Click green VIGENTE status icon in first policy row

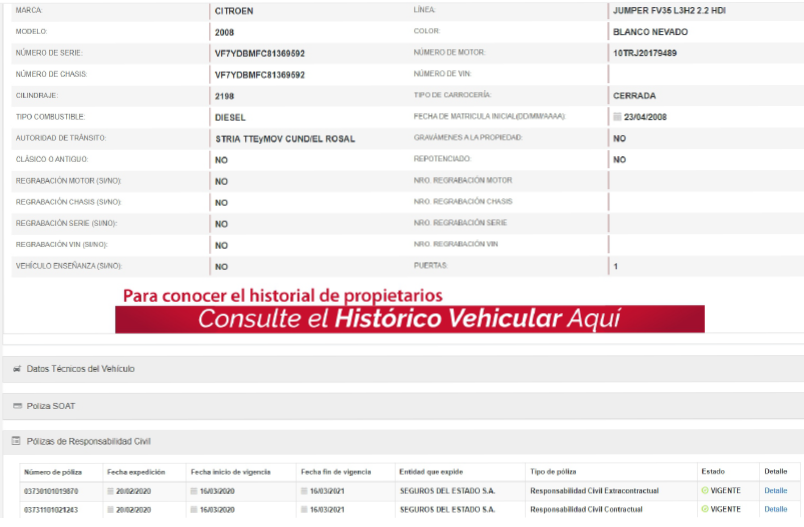coord(704,491)
